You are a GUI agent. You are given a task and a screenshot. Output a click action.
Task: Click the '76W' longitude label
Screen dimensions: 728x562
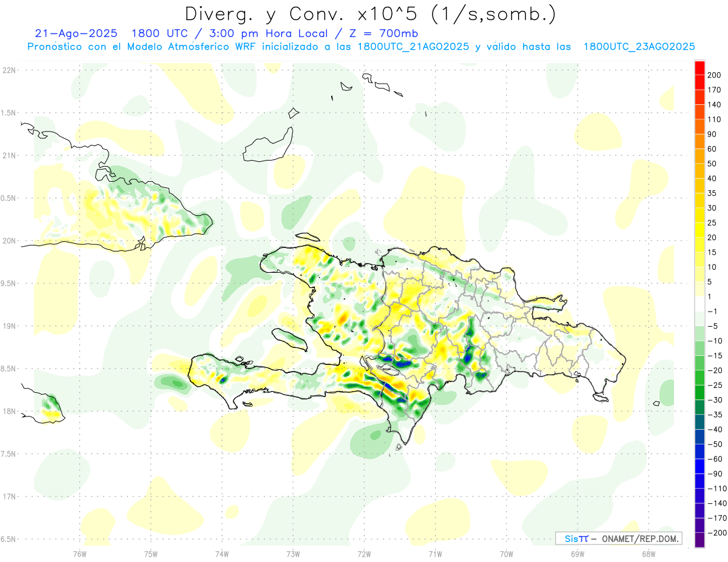(79, 554)
